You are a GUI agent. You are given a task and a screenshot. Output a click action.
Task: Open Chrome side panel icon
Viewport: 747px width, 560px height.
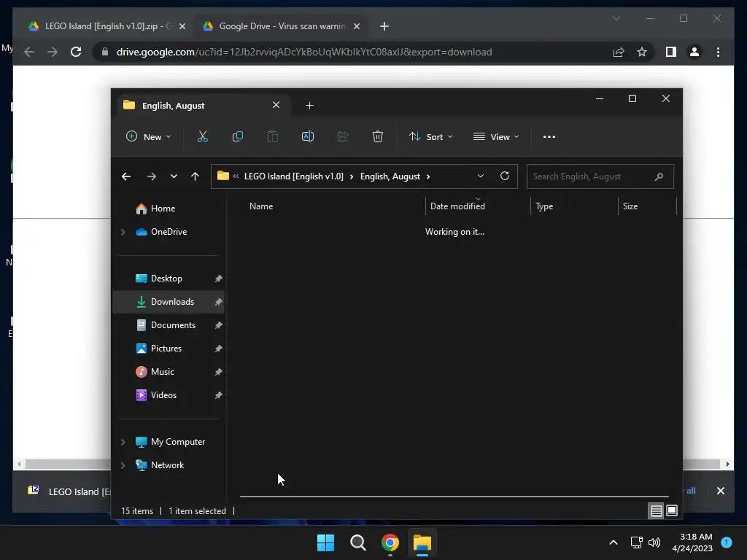point(671,52)
